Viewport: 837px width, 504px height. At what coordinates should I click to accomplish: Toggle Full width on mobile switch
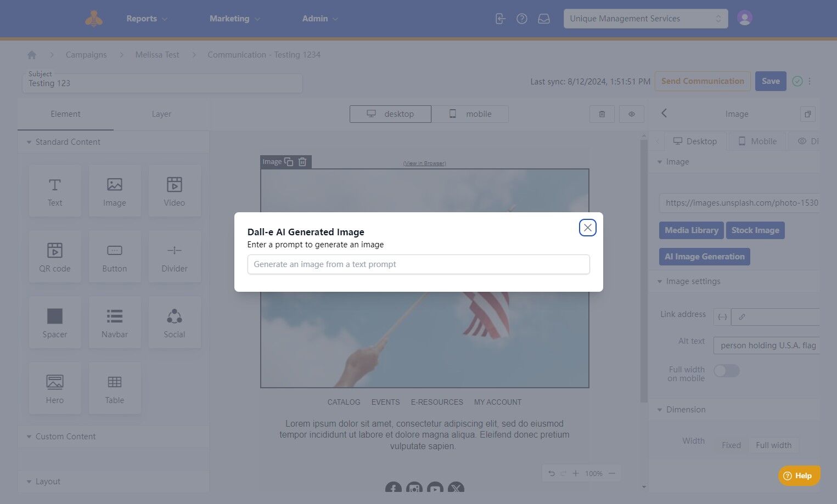[x=727, y=371]
